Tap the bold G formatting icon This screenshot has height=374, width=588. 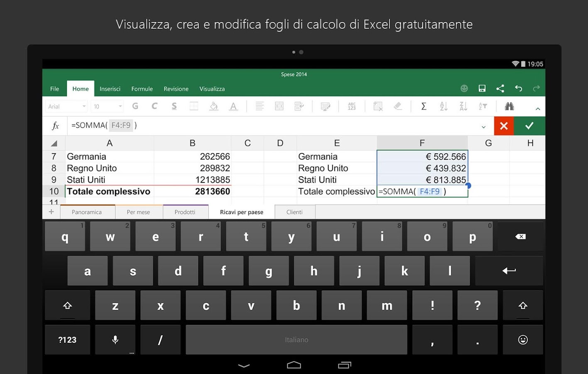pyautogui.click(x=135, y=106)
